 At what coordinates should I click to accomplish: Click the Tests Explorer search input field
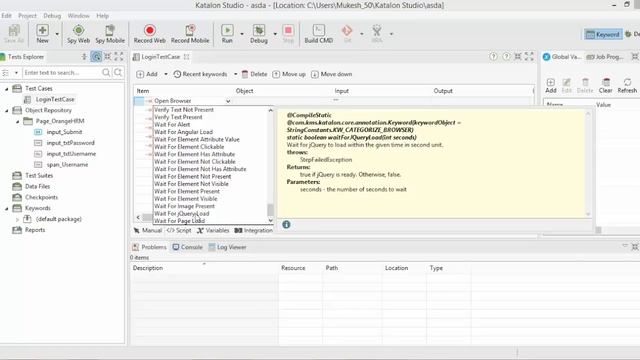61,73
